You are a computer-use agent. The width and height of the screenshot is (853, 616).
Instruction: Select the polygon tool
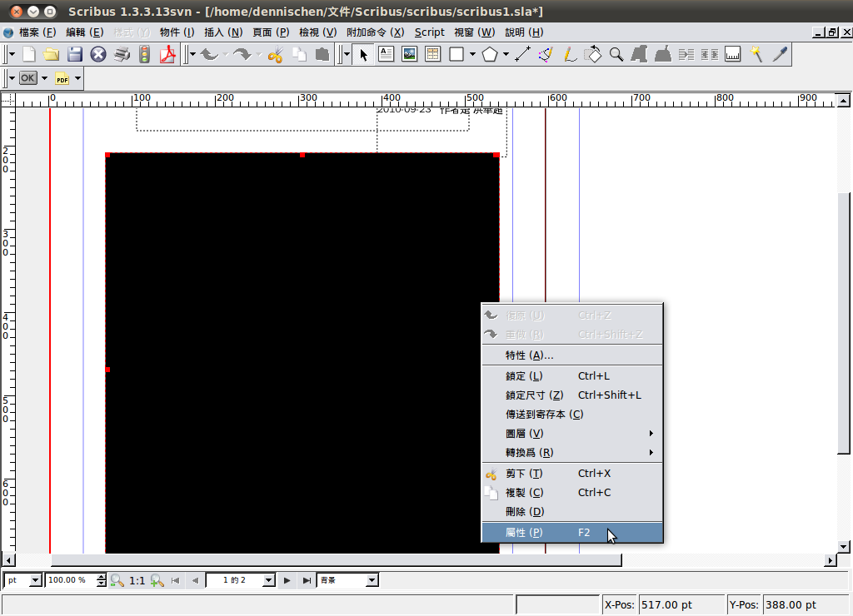pos(490,54)
